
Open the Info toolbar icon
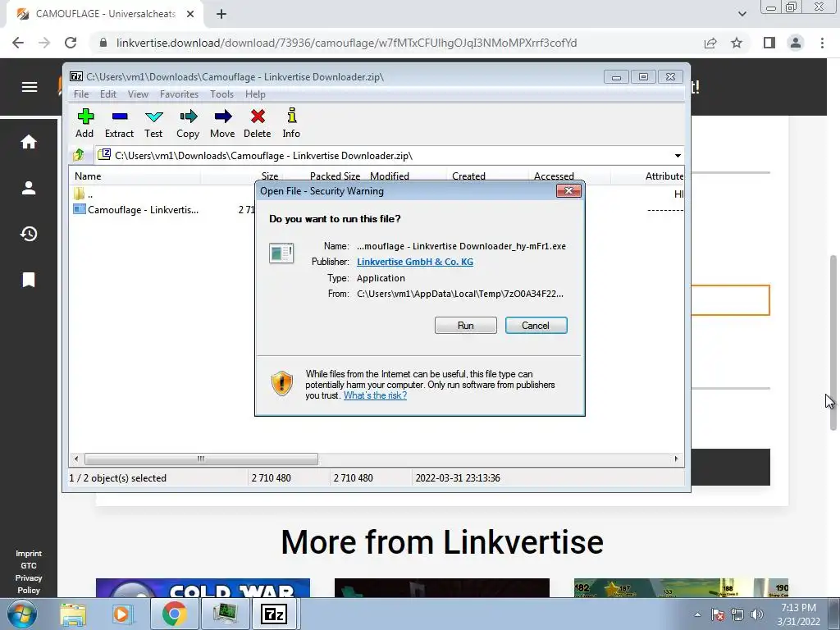291,123
